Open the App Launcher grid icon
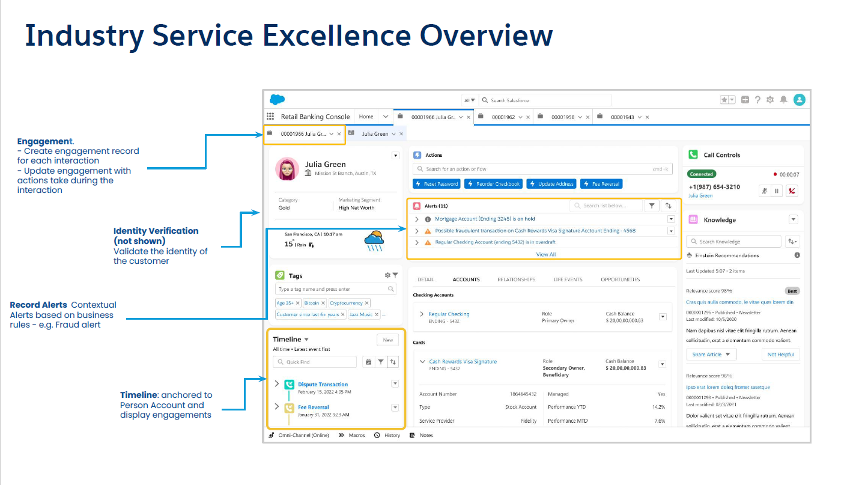 (270, 117)
